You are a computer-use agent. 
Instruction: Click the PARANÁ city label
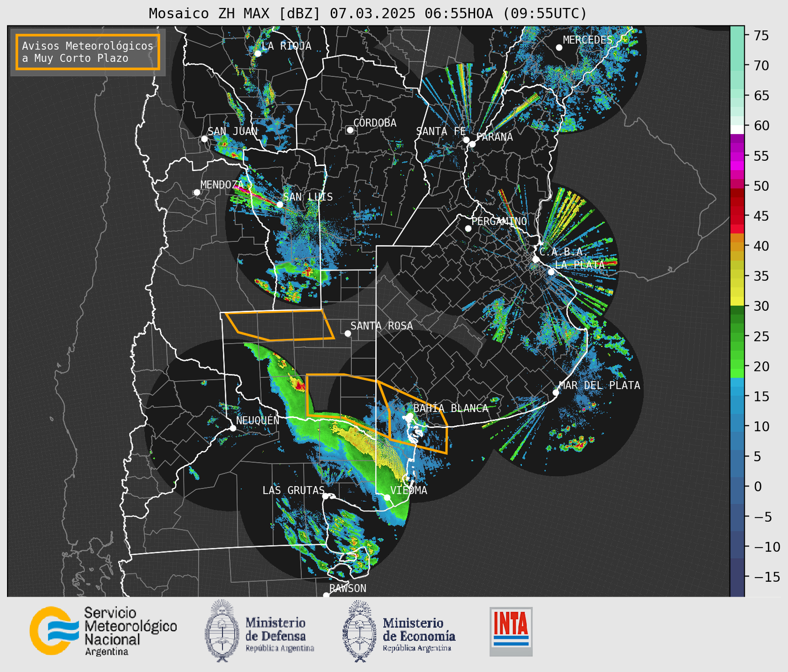pos(494,137)
